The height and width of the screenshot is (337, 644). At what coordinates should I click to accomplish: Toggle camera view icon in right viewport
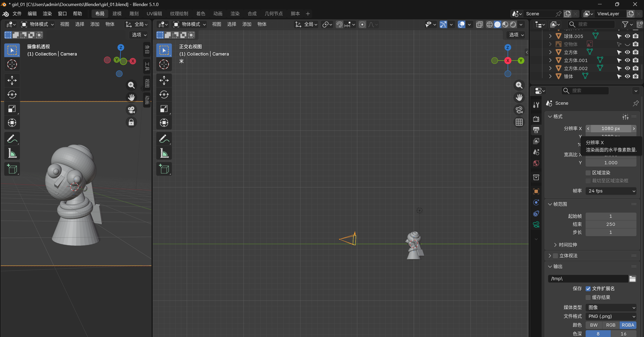click(x=519, y=110)
